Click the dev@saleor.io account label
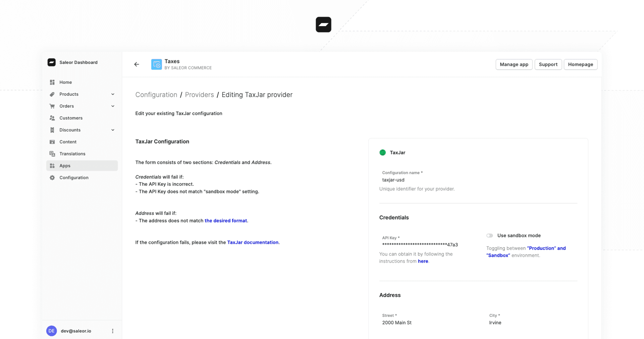The width and height of the screenshot is (644, 339). pos(76,331)
